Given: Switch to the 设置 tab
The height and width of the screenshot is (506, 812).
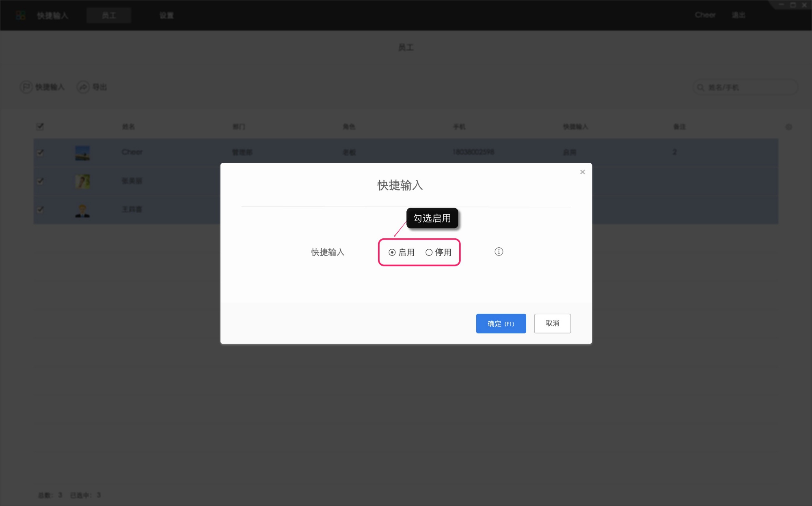Looking at the screenshot, I should click(x=166, y=15).
